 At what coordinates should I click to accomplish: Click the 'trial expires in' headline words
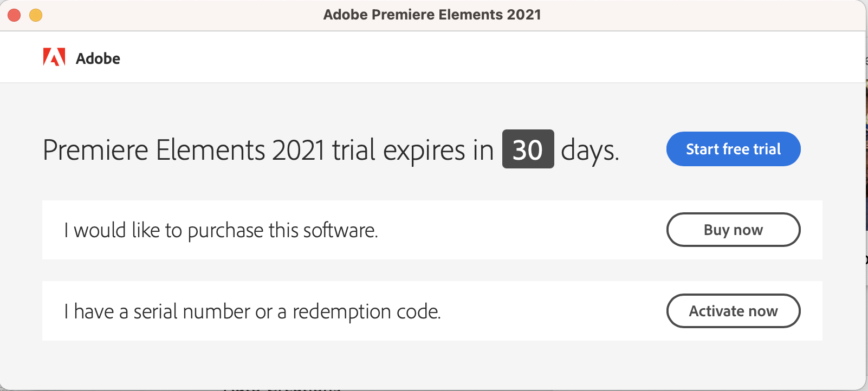pyautogui.click(x=412, y=150)
